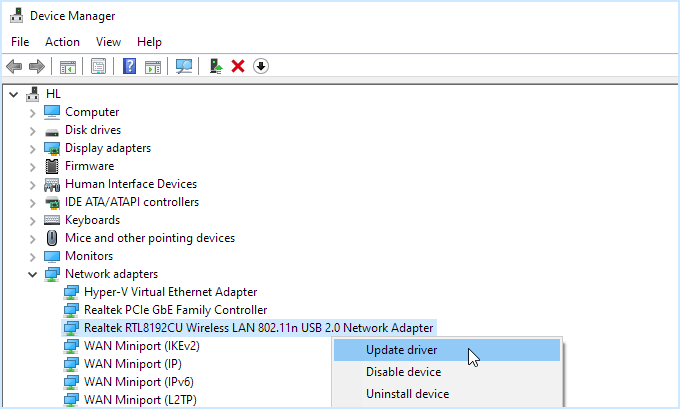Expand the Disk drives category
The width and height of the screenshot is (680, 409).
(x=33, y=131)
